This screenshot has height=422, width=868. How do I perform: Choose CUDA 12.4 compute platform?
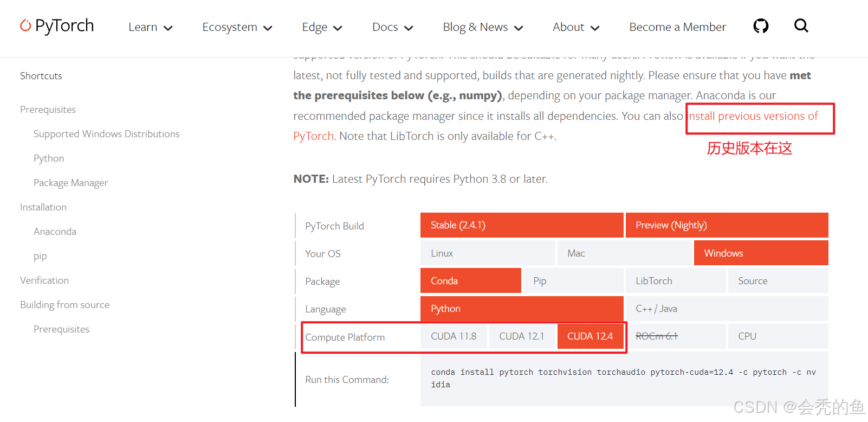coord(591,336)
